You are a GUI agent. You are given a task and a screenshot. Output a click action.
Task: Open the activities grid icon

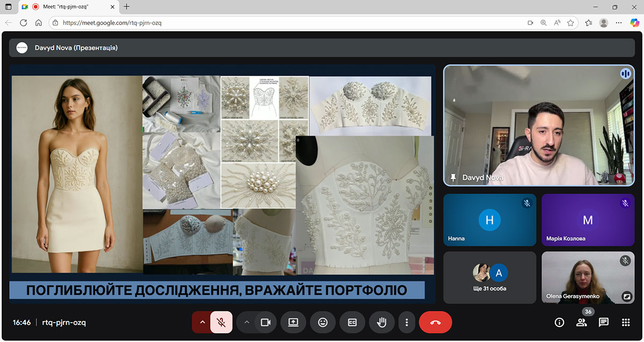(x=625, y=322)
